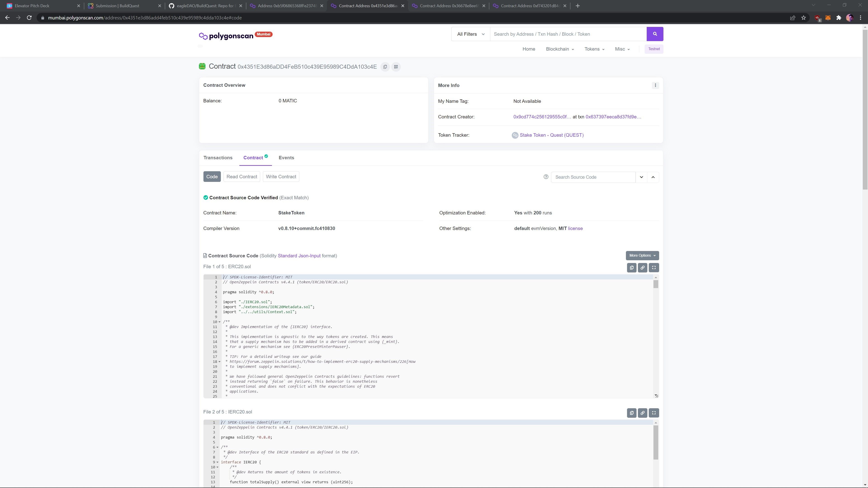This screenshot has height=488, width=868.
Task: Copy permalink for ERC20.sol file
Action: pyautogui.click(x=642, y=268)
